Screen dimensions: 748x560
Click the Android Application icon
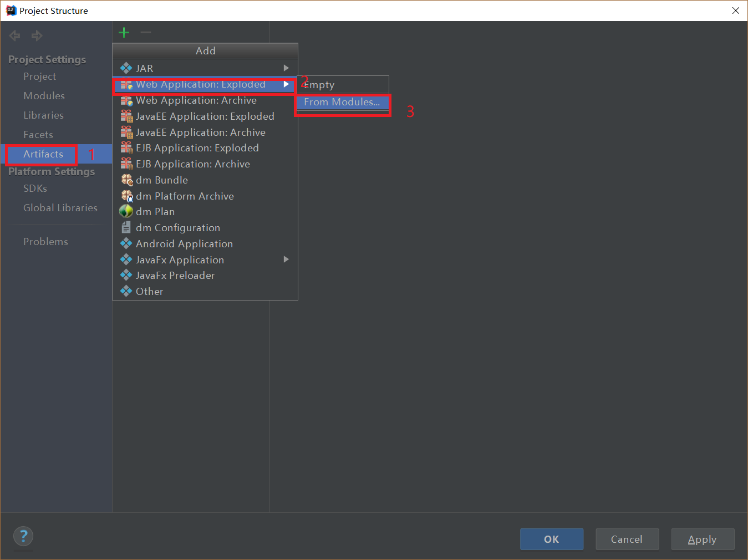(x=126, y=244)
